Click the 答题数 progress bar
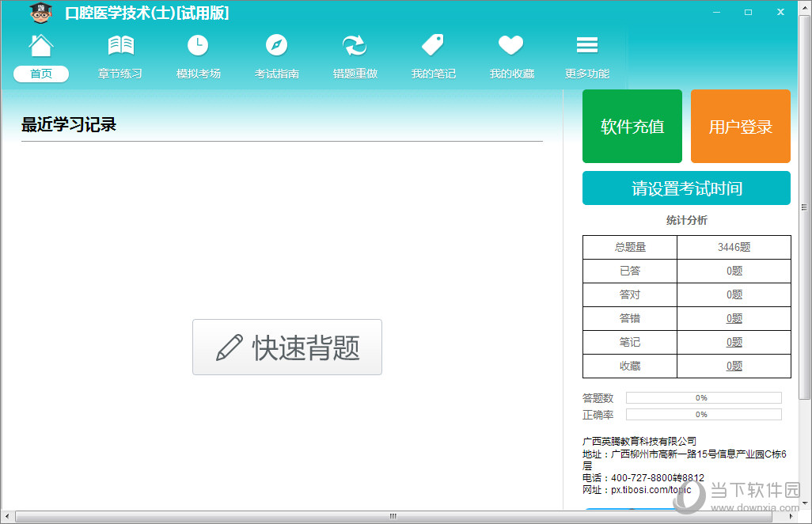Image resolution: width=812 pixels, height=524 pixels. 703,398
